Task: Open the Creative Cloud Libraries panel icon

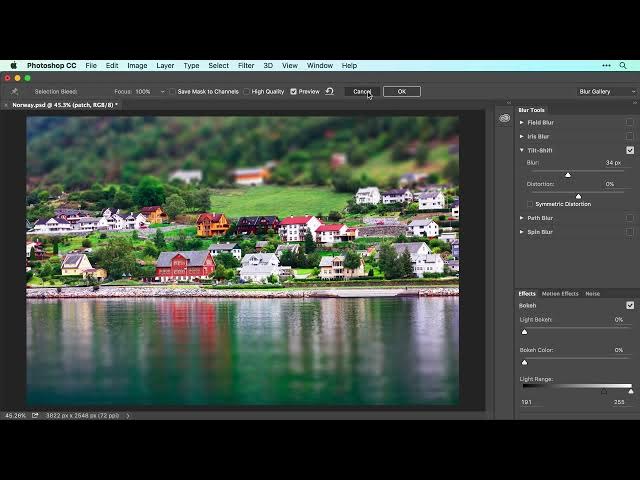Action: [505, 118]
